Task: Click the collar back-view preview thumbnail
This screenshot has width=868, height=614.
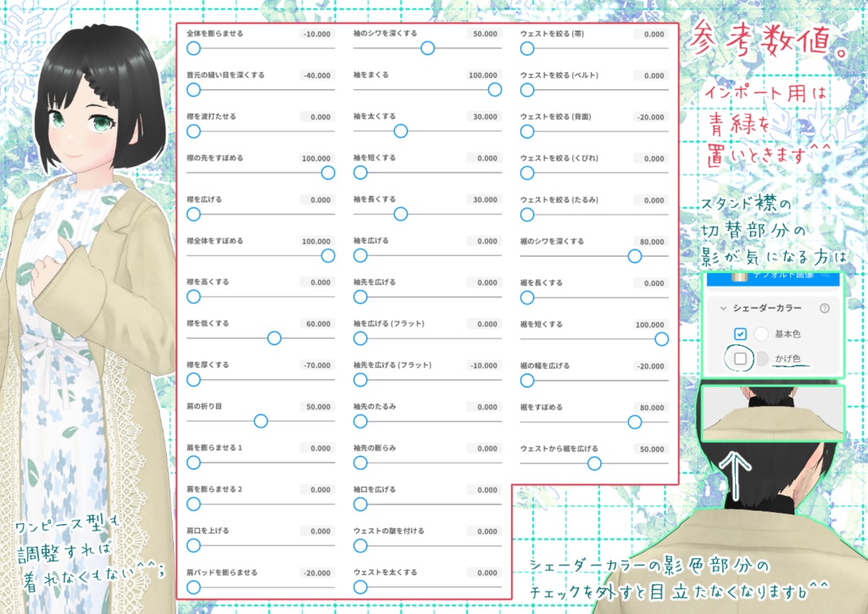Action: [772, 413]
